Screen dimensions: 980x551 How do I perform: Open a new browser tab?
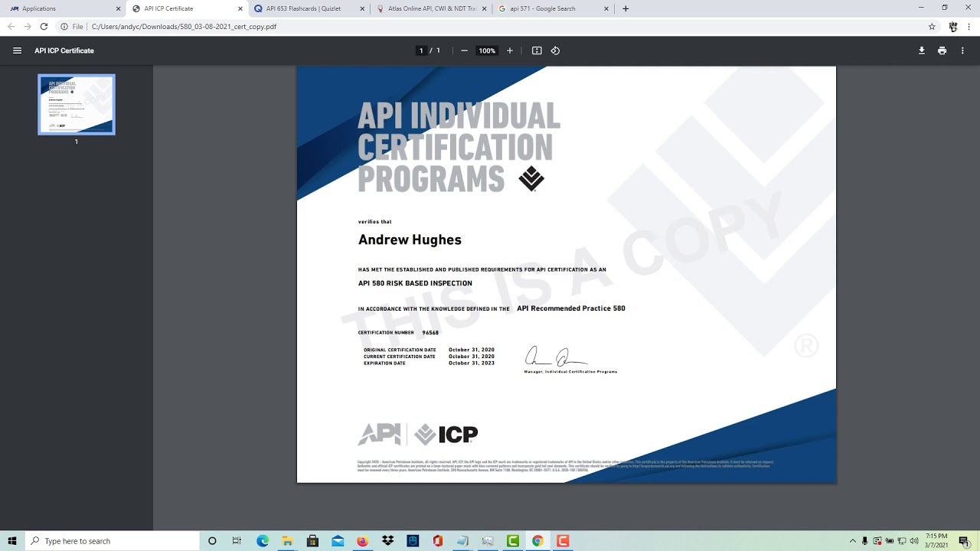626,8
